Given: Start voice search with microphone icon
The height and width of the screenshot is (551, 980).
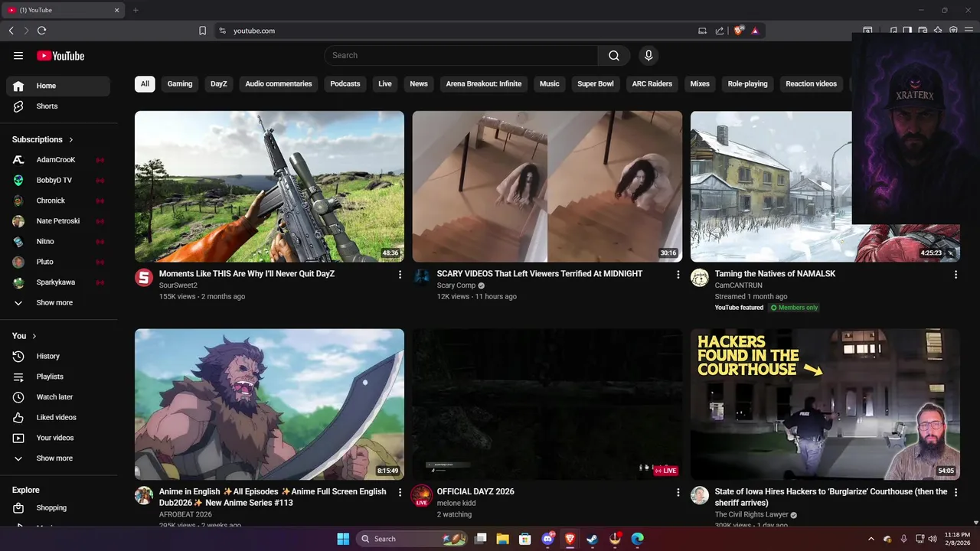Looking at the screenshot, I should tap(648, 55).
